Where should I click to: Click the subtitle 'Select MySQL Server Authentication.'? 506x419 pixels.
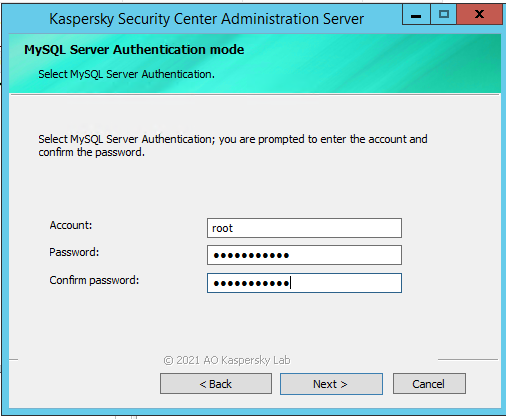point(126,74)
